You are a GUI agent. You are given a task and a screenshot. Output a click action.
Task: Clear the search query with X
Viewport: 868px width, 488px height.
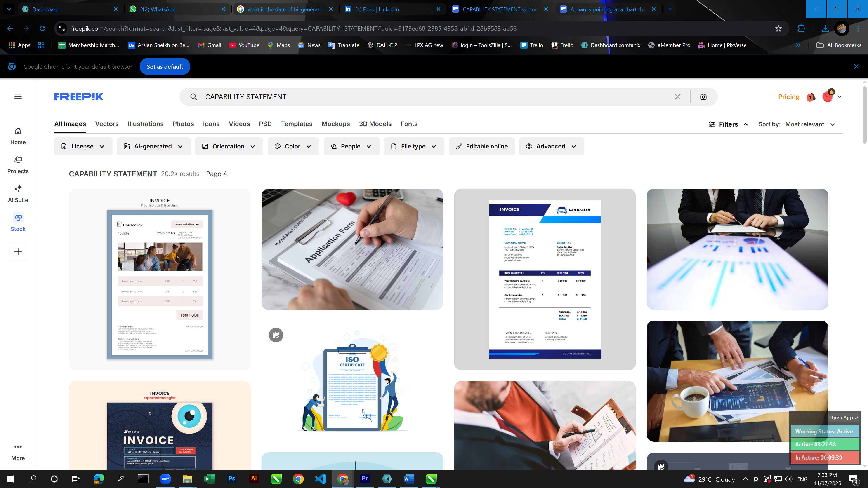678,97
